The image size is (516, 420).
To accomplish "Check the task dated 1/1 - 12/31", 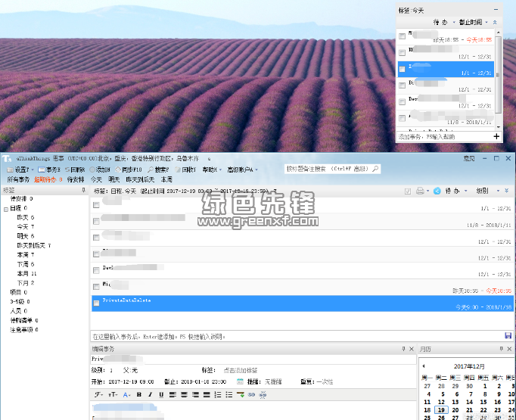I will pos(96,205).
